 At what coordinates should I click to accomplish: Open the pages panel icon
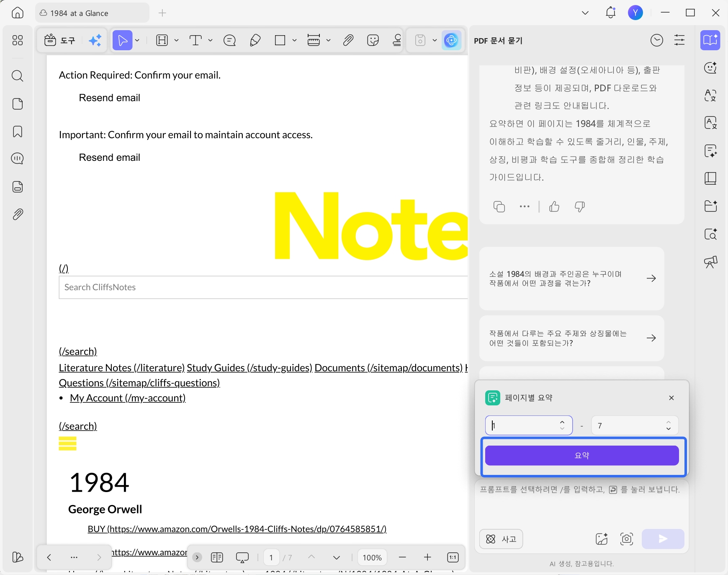point(18,104)
